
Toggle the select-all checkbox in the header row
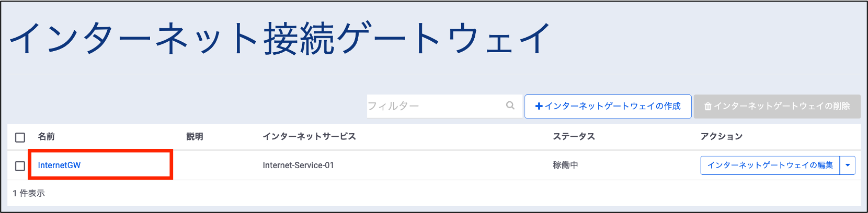click(x=20, y=137)
